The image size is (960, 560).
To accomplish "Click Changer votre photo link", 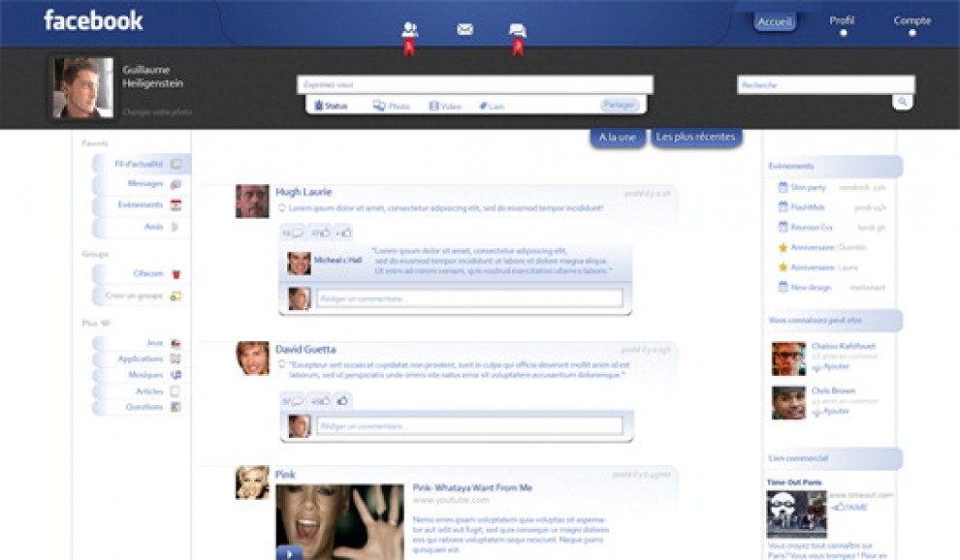I will [157, 112].
